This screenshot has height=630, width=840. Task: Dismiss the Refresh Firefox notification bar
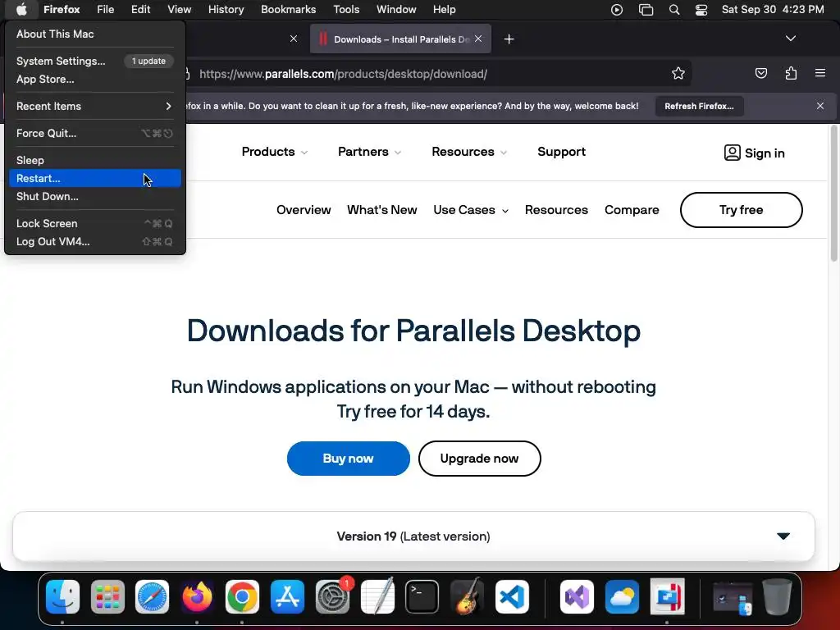coord(820,106)
